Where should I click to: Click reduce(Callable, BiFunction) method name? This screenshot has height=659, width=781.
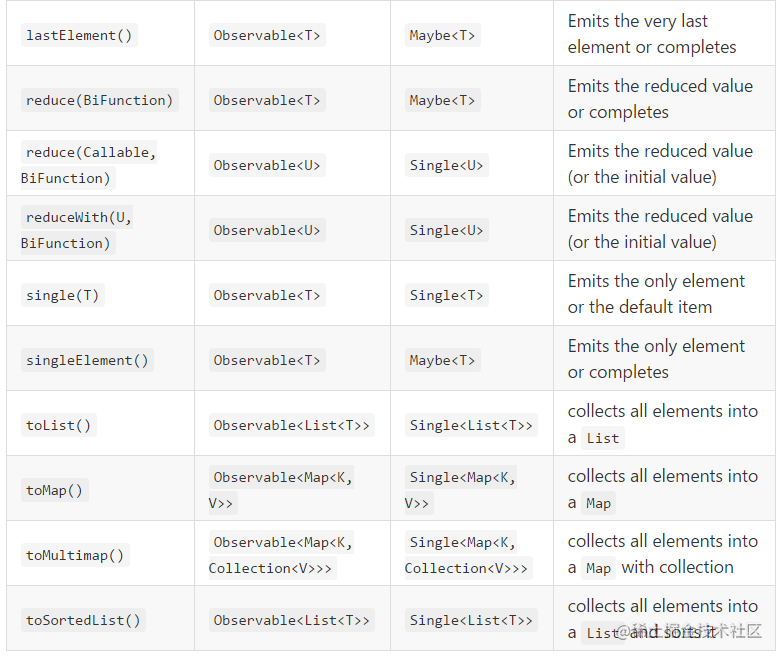(x=89, y=165)
